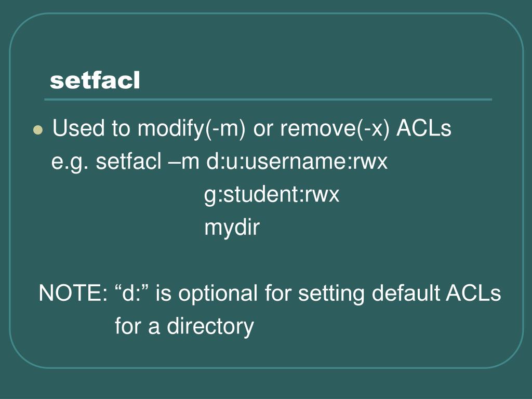This screenshot has height=399, width=532.
Task: Click the round bullet point marker
Action: (38, 130)
